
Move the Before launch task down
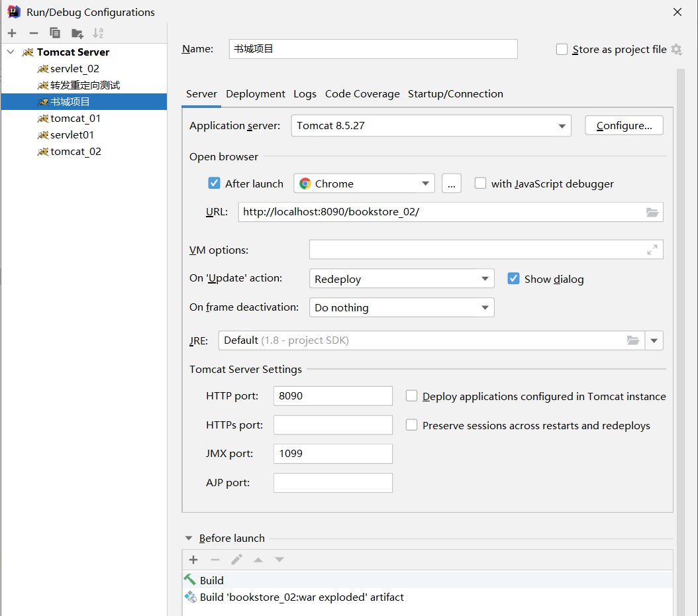pos(279,560)
